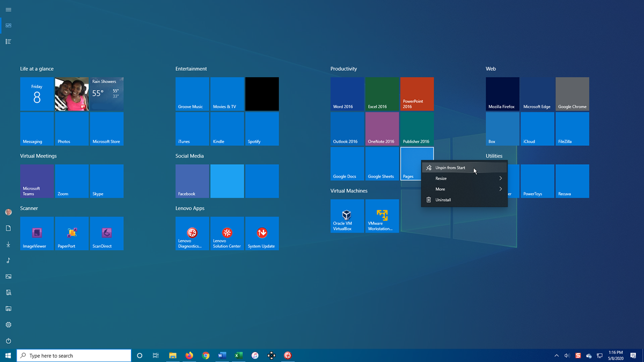Image resolution: width=644 pixels, height=362 pixels.
Task: Launch the ScanDirect tile
Action: tap(107, 233)
